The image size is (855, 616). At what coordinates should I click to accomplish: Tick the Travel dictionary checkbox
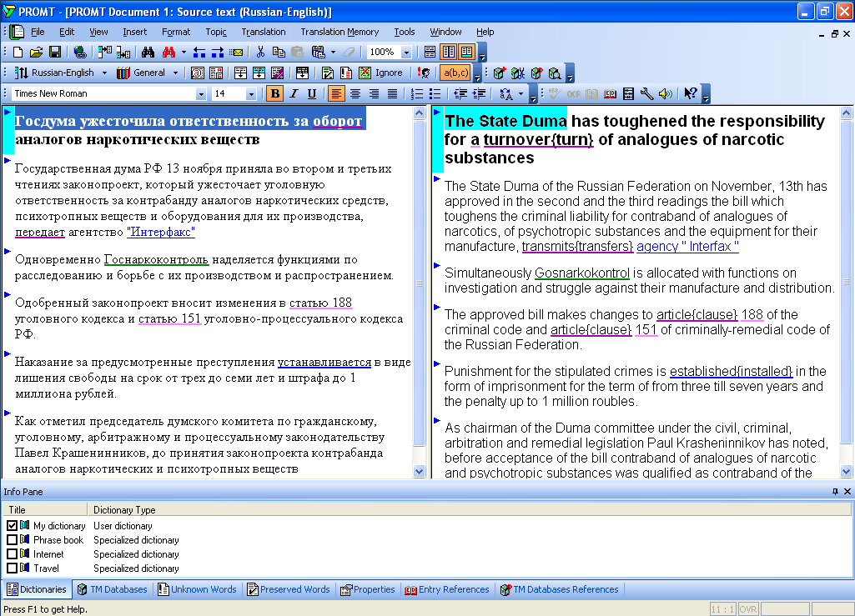pos(12,568)
